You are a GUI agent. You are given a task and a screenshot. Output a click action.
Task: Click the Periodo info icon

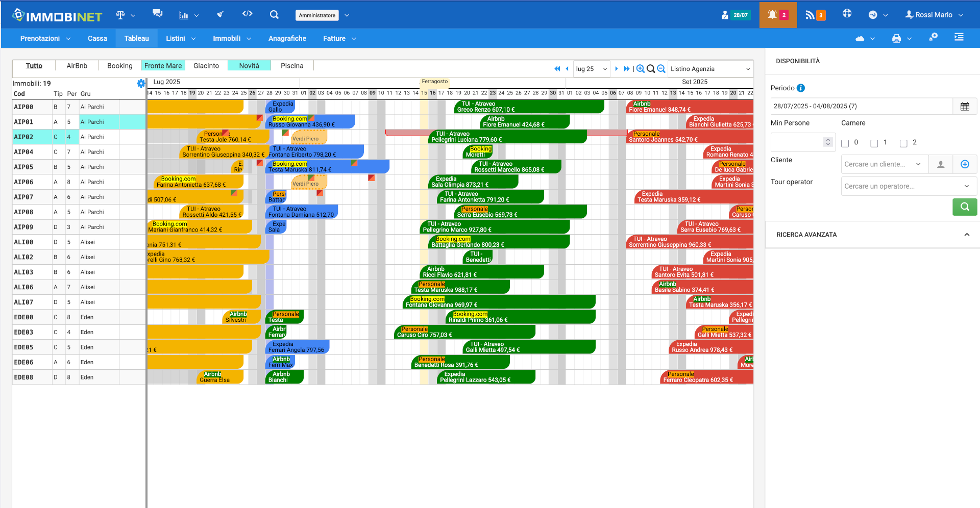(801, 88)
